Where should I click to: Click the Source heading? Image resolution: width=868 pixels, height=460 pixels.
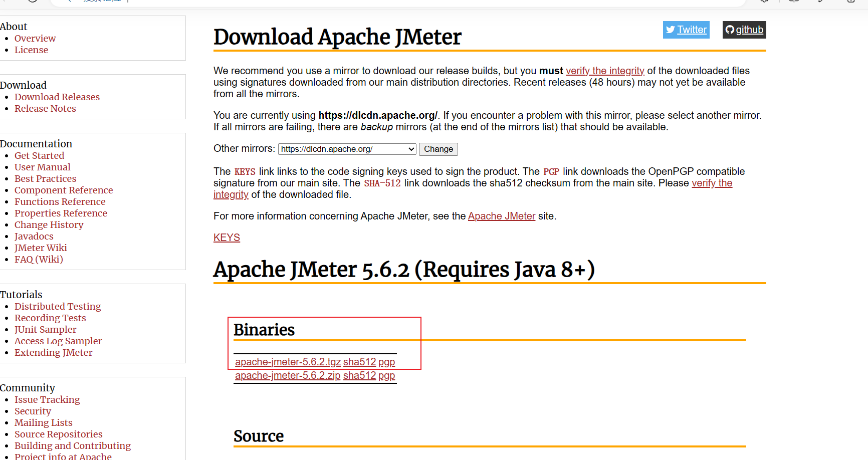[259, 436]
